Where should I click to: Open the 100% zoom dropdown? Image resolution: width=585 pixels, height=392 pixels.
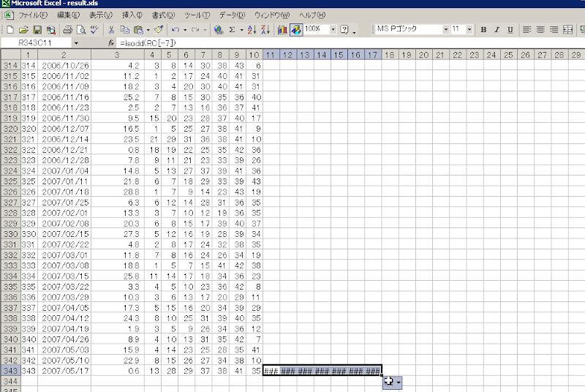333,29
